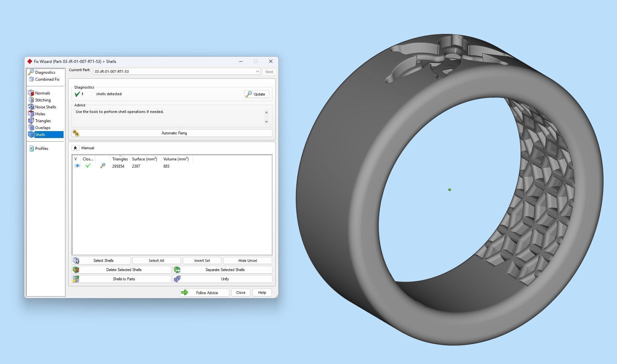617x364 pixels.
Task: Update the shell diagnostics
Action: coord(257,94)
